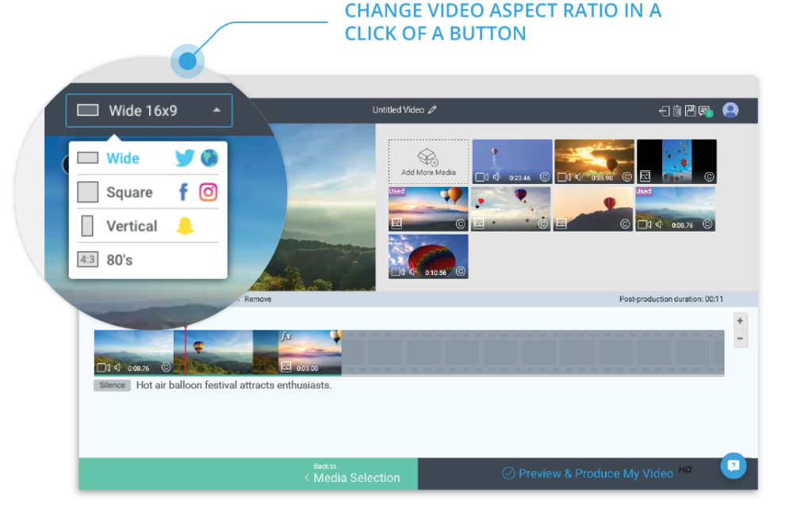Click the pencil icon beside Untitled Video

click(432, 110)
